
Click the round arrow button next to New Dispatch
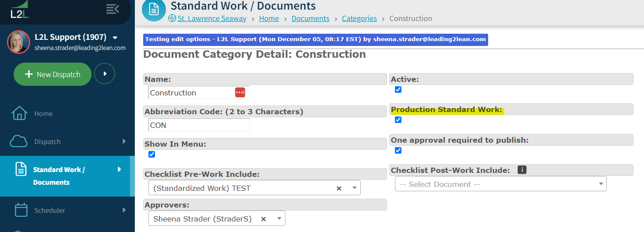(105, 74)
